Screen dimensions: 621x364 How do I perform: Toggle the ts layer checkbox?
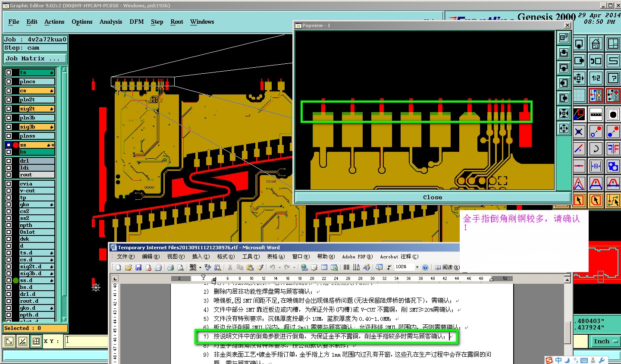(9, 72)
